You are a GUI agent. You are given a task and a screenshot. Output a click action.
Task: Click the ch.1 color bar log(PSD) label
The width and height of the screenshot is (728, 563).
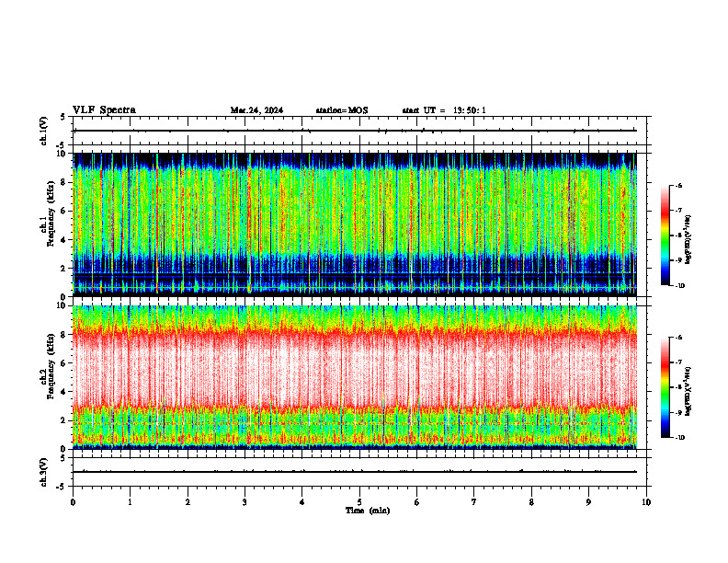click(x=688, y=239)
